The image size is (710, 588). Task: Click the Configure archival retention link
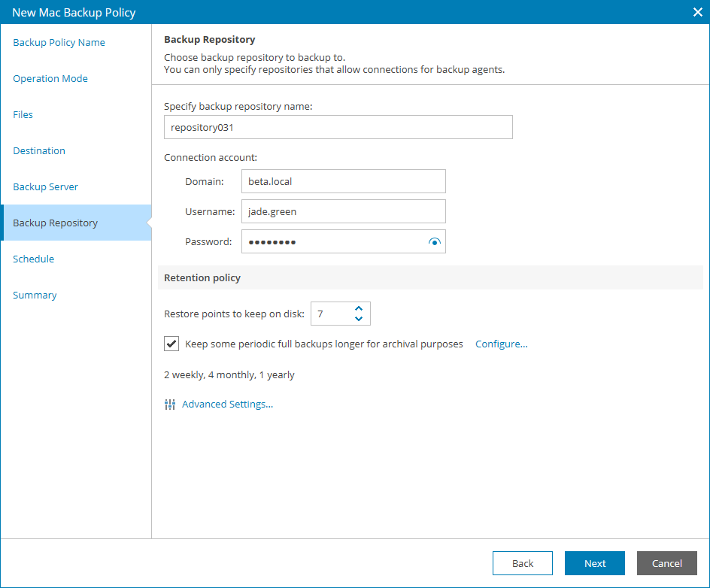coord(502,344)
